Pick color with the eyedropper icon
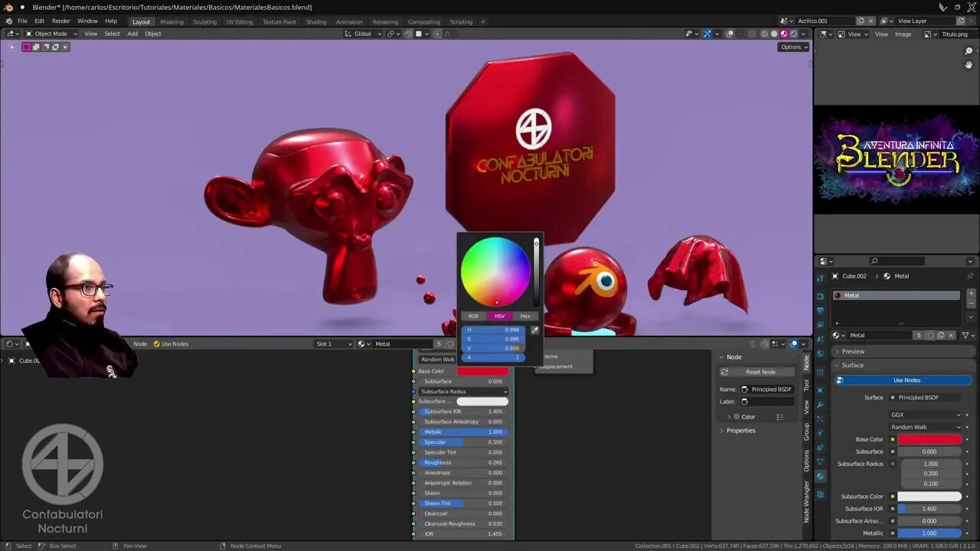Viewport: 980px width, 551px height. click(535, 331)
